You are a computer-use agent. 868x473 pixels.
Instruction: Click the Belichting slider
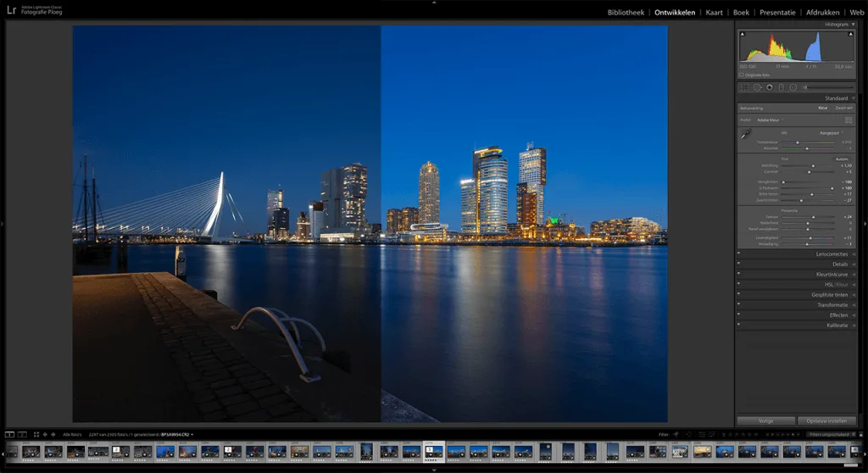click(x=808, y=165)
